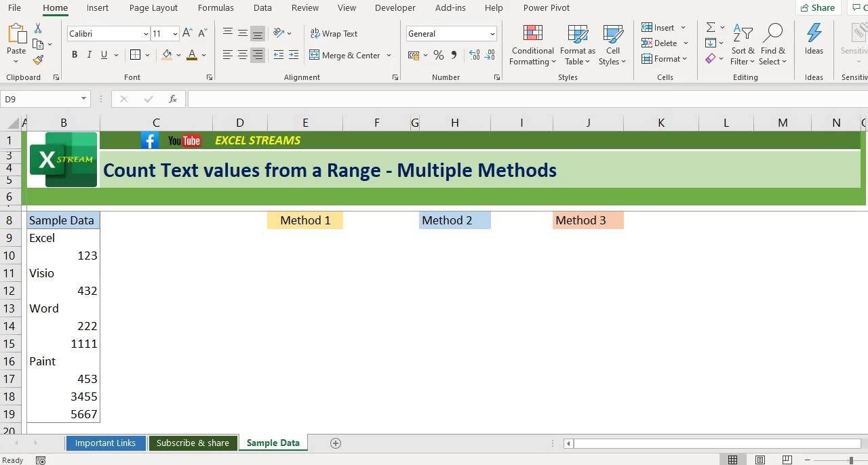Image resolution: width=868 pixels, height=465 pixels.
Task: Apply Comma Style number format
Action: [454, 55]
